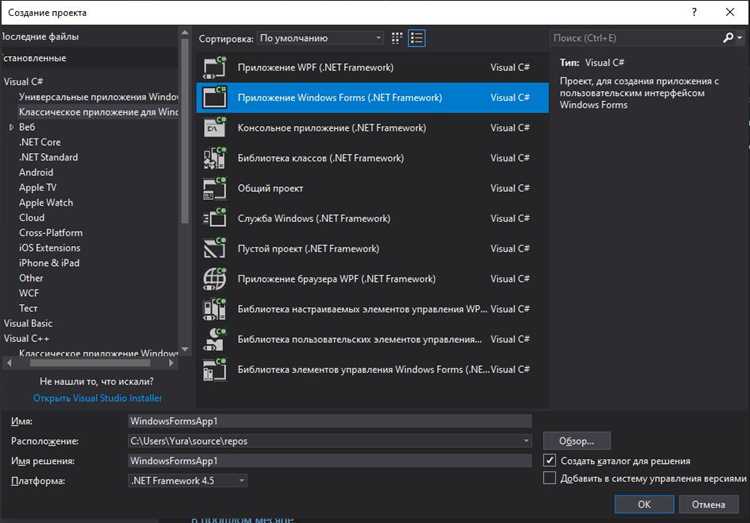Click the project name field 'WindowsFormsApp1'
The width and height of the screenshot is (750, 523).
[x=330, y=421]
